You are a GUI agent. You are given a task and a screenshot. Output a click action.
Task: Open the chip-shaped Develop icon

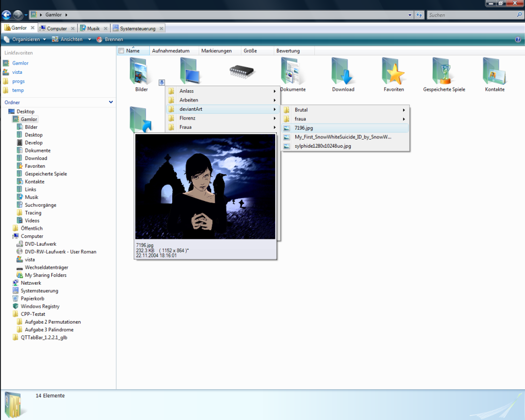point(242,71)
